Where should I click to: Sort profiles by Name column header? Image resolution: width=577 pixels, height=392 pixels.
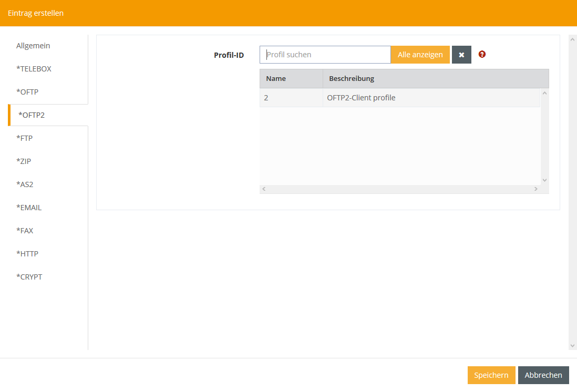(276, 79)
